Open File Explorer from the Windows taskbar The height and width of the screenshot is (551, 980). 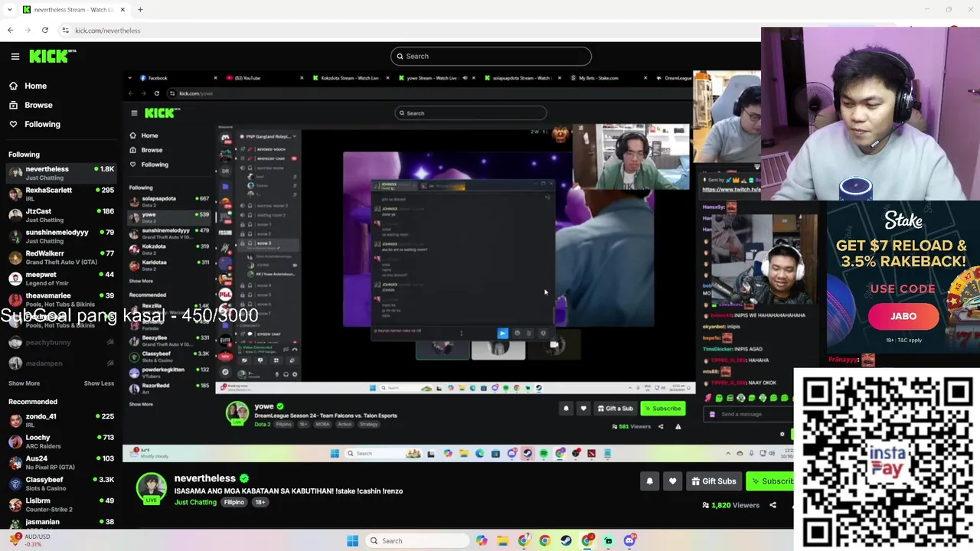503,541
